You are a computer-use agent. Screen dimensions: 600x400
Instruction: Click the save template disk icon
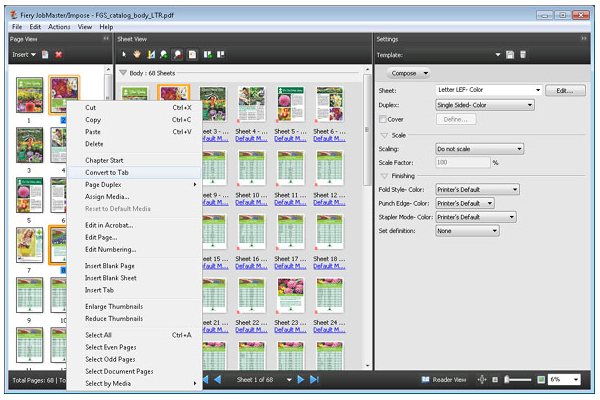(509, 53)
